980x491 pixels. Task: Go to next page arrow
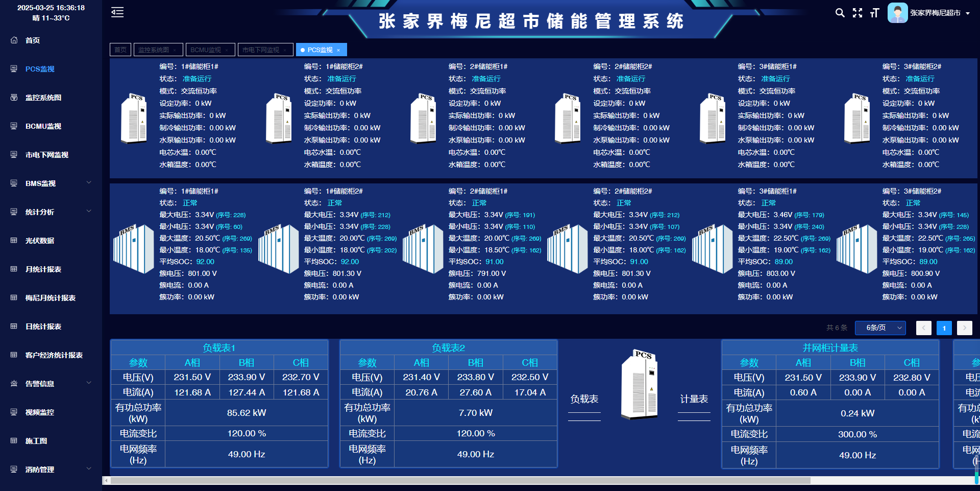965,328
